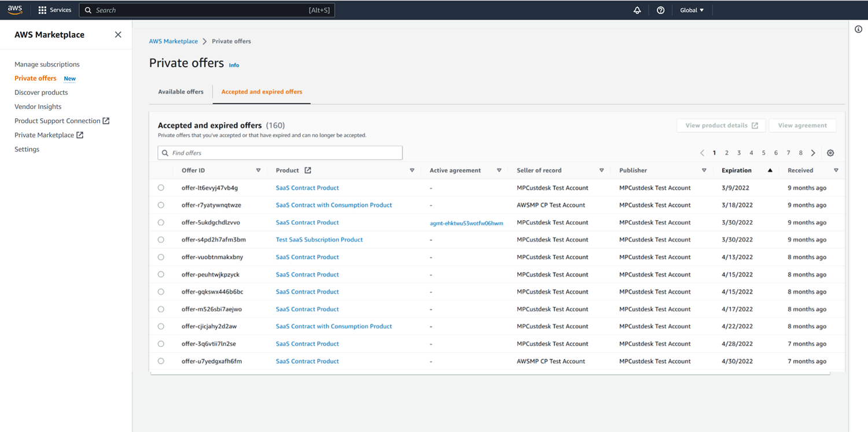Sort by Product column arrow

tap(412, 170)
